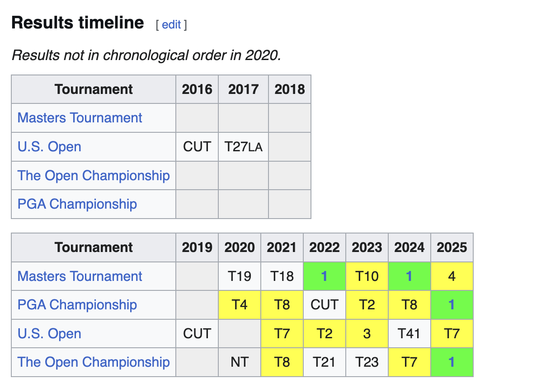Open U.S. Open link in 2016–2018 table
Viewport: 546px width, 392px height.
(49, 147)
